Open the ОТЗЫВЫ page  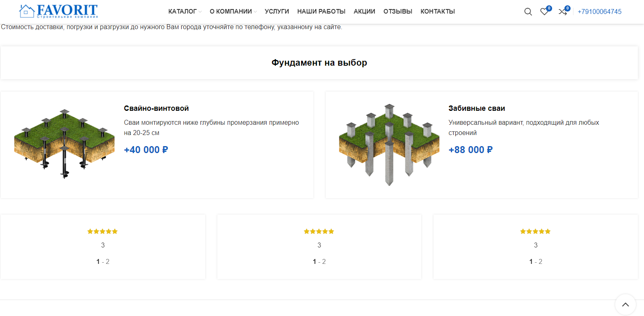pyautogui.click(x=398, y=11)
